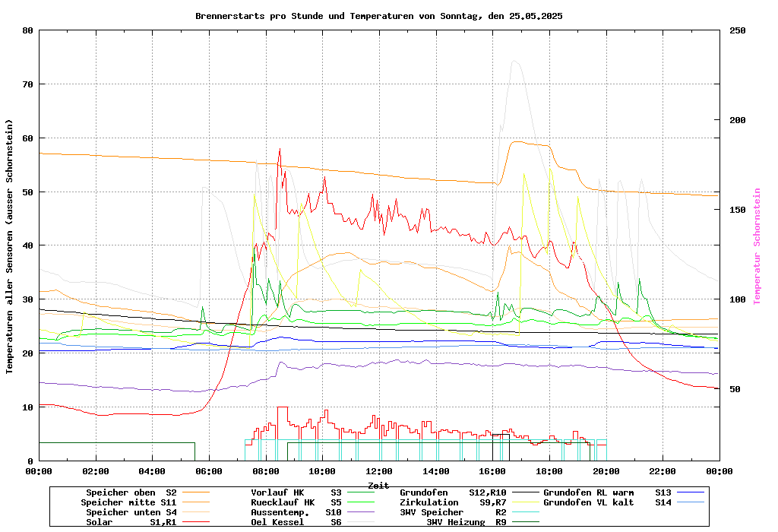
Task: Click the Oel Kessel S6 legend entry
Action: pyautogui.click(x=296, y=522)
